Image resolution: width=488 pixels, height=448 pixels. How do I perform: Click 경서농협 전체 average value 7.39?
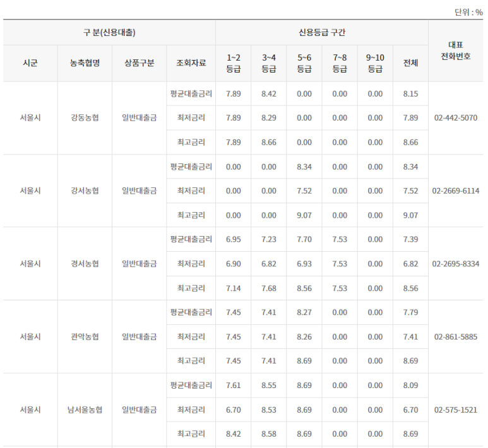[x=411, y=239]
